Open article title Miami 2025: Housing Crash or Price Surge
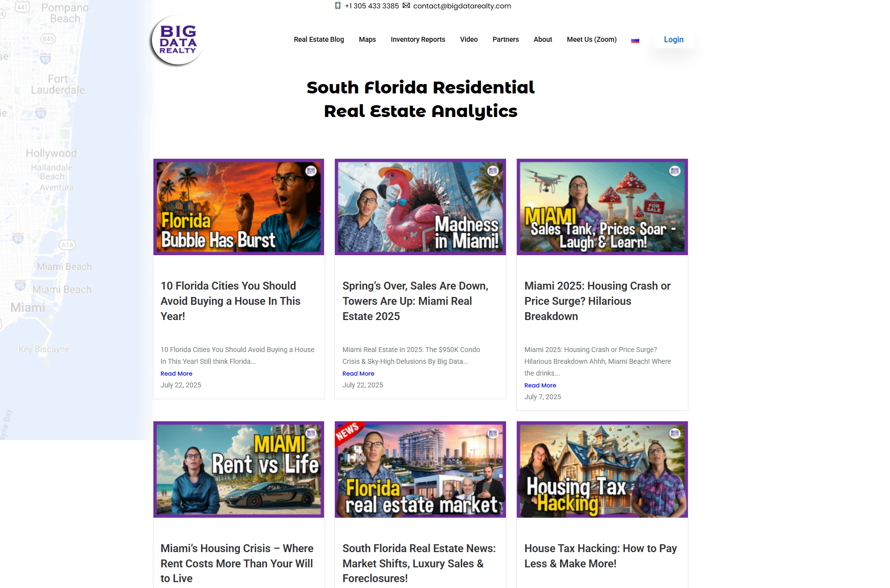 597,301
